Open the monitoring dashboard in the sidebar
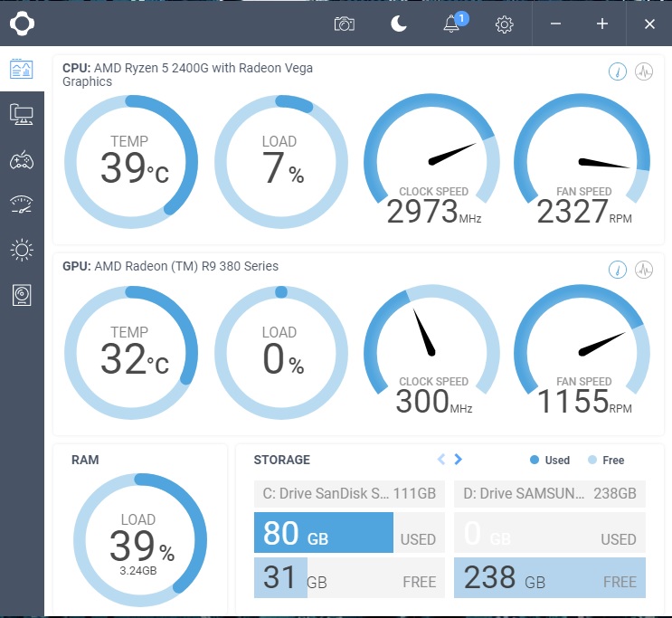 point(22,69)
